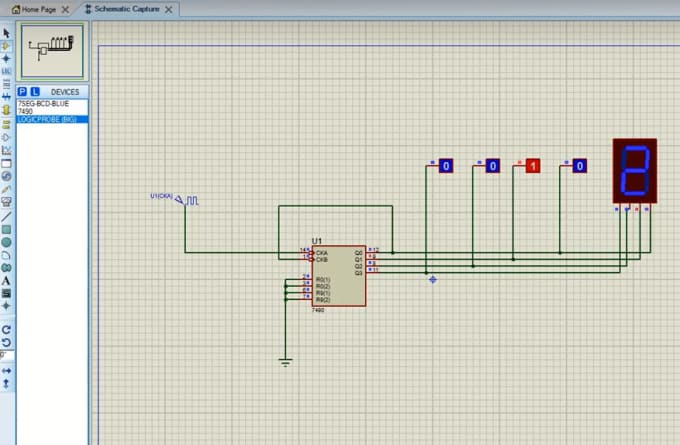Select the Active Popup Mode tool

[x=6, y=164]
